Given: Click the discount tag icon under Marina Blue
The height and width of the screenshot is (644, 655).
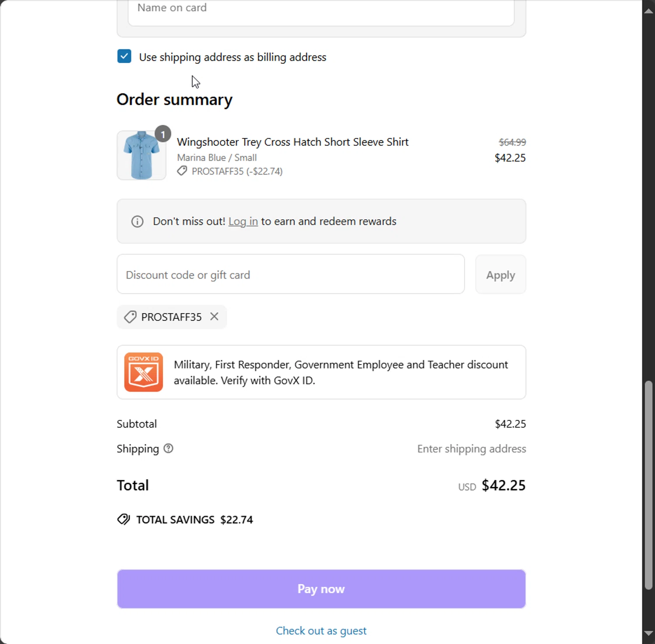Looking at the screenshot, I should point(182,171).
